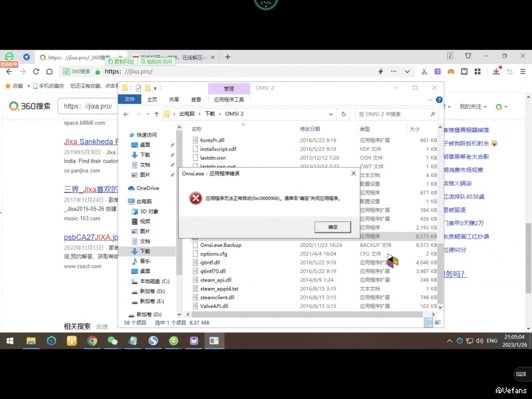The image size is (532, 399).
Task: Open the Explorer help question-mark icon
Action: click(x=439, y=100)
